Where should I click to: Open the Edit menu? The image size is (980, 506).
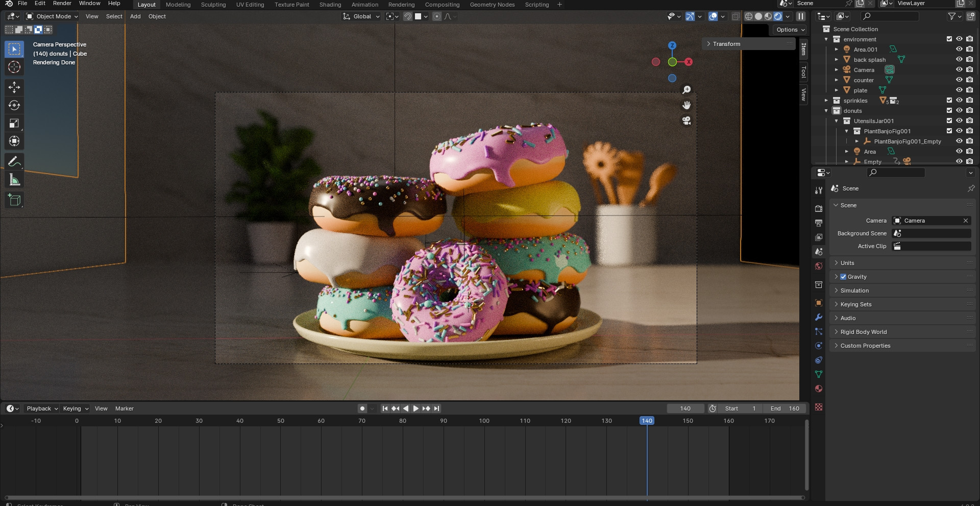(x=40, y=3)
